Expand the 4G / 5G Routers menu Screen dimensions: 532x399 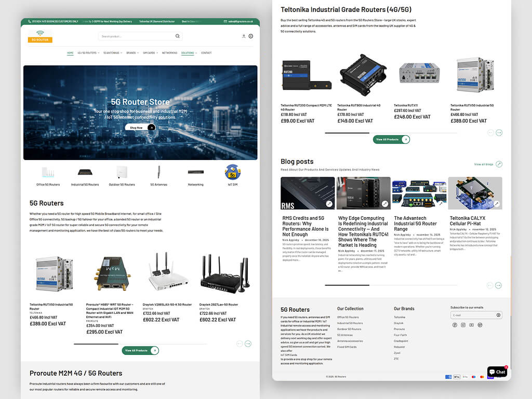88,53
